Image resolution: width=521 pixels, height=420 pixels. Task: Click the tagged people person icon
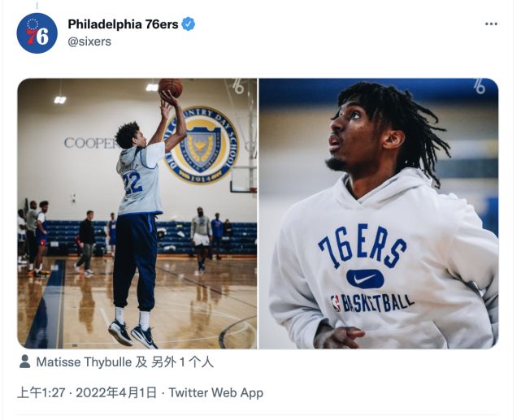tap(25, 362)
